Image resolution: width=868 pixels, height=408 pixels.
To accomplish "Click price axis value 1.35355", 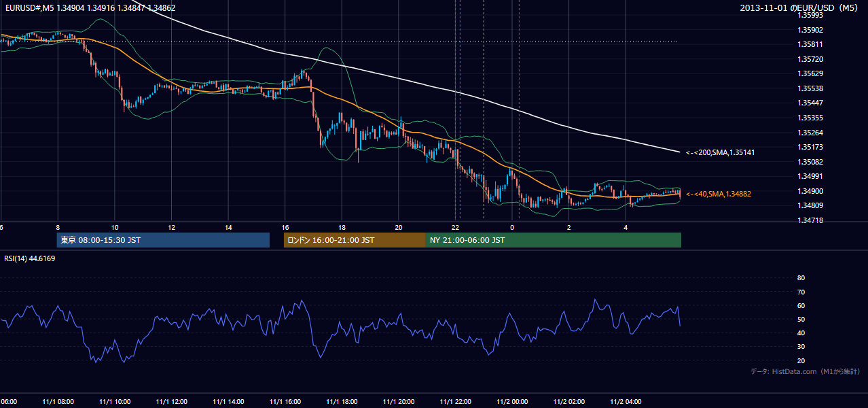I will click(810, 118).
